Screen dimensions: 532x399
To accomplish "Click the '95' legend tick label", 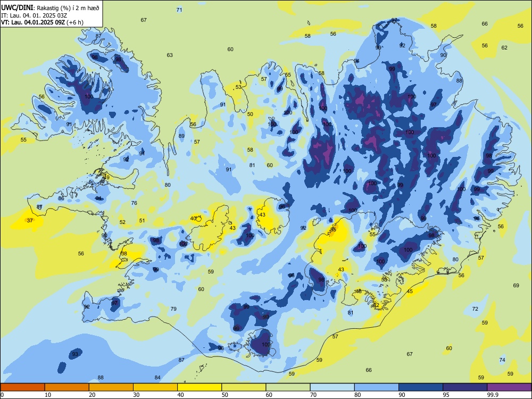I will pos(446,395).
